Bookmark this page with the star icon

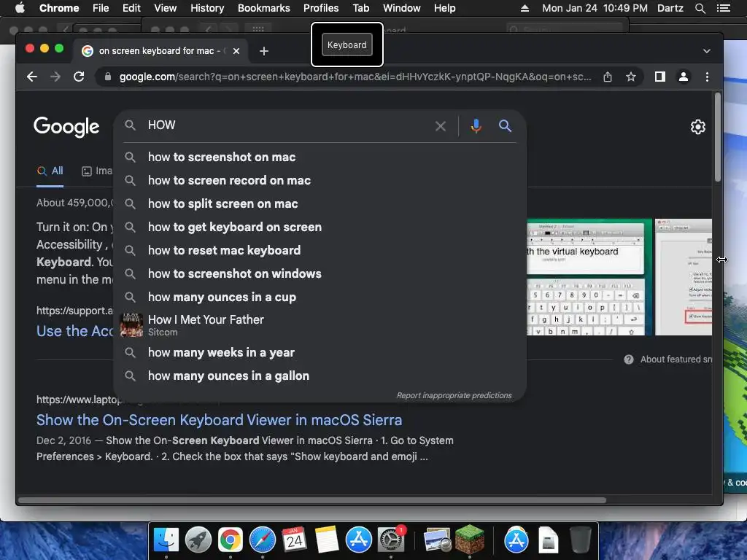(631, 77)
